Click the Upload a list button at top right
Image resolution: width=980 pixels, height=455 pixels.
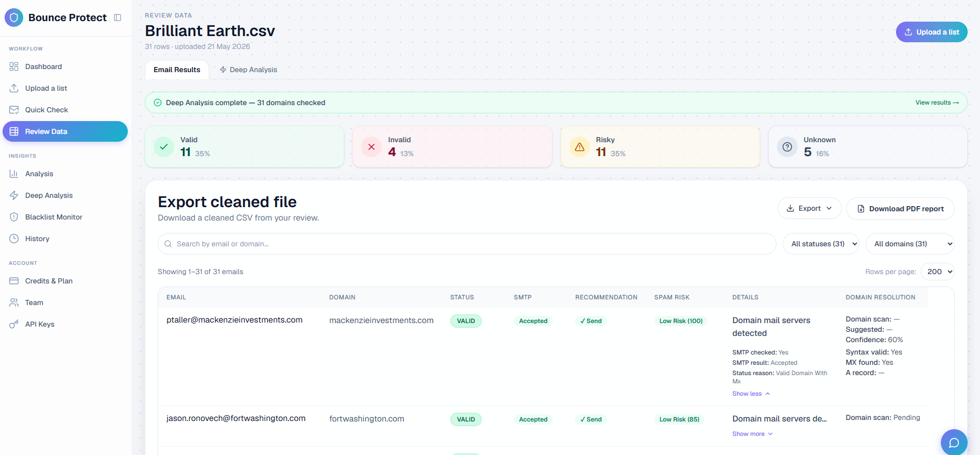[932, 32]
